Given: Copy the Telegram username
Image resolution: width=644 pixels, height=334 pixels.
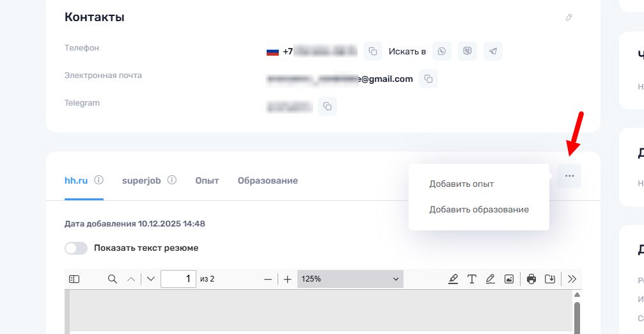Looking at the screenshot, I should pos(327,106).
